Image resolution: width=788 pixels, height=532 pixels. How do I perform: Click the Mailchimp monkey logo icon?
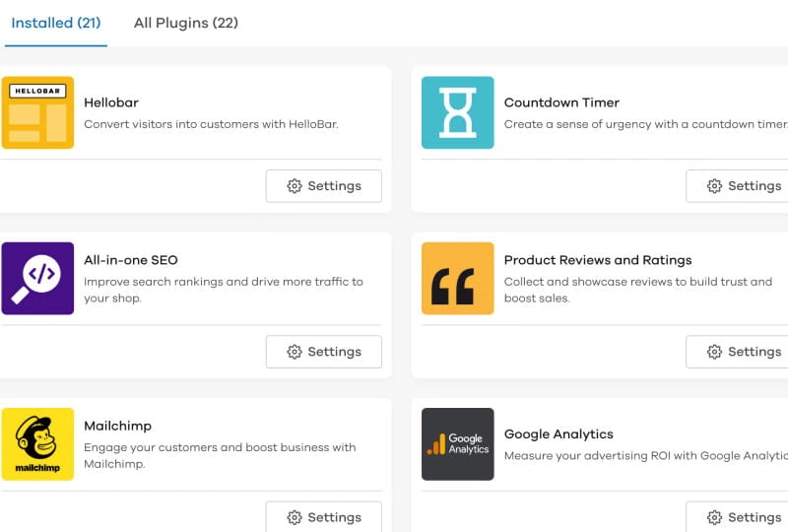click(37, 444)
